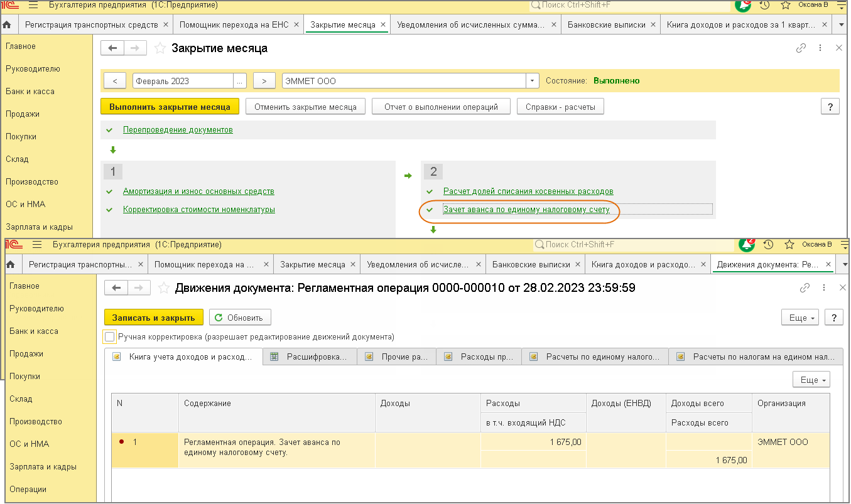Screen dimensions: 851x504
Task: Get a link to the Движения документа form
Action: (x=805, y=288)
